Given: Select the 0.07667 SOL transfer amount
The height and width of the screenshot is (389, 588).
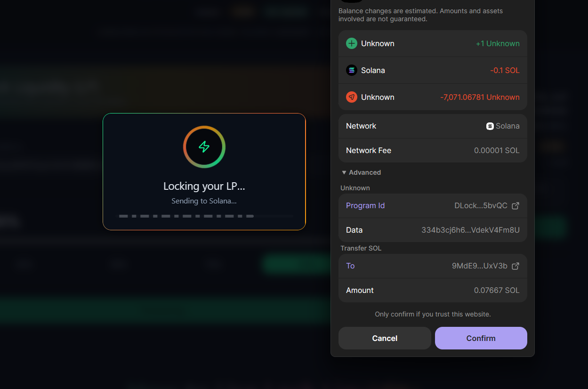Looking at the screenshot, I should click(x=497, y=291).
